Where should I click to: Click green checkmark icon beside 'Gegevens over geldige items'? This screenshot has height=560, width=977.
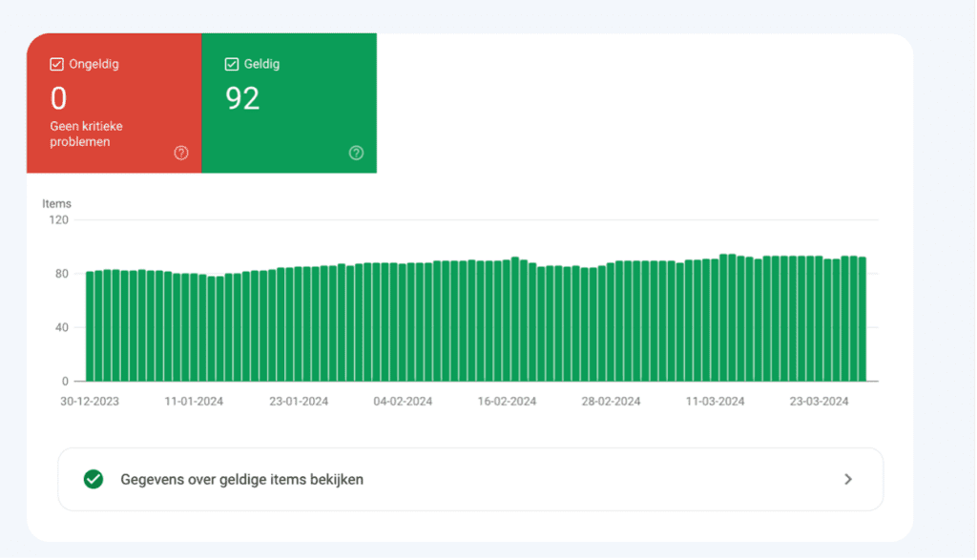(94, 479)
